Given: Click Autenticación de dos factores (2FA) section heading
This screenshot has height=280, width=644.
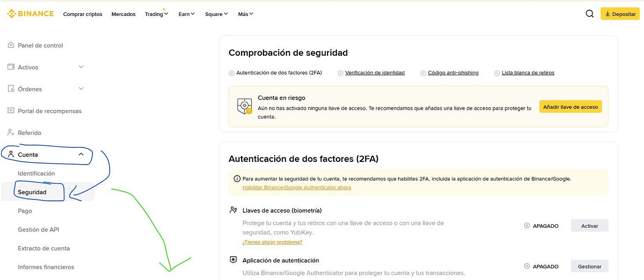Looking at the screenshot, I should [x=303, y=159].
